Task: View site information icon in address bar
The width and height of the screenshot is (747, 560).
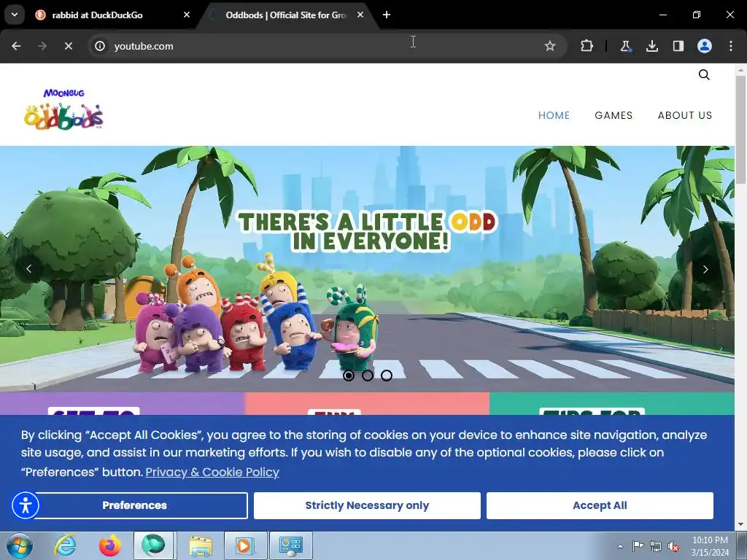Action: point(100,46)
